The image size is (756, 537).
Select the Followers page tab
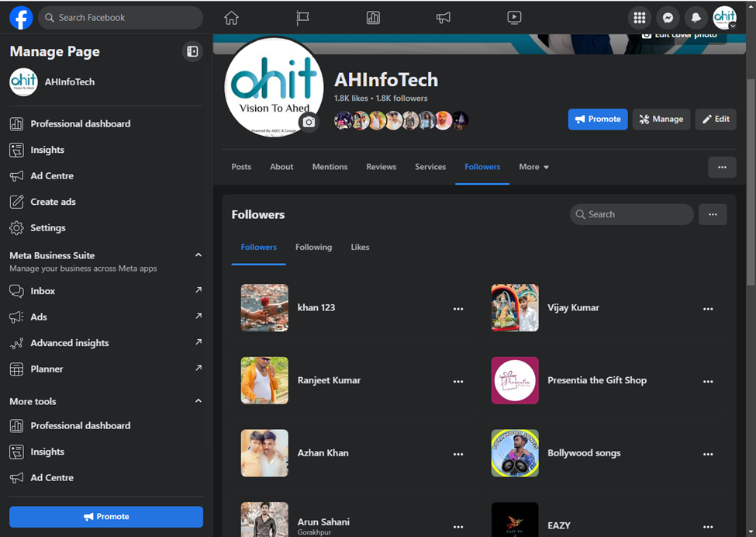point(482,167)
